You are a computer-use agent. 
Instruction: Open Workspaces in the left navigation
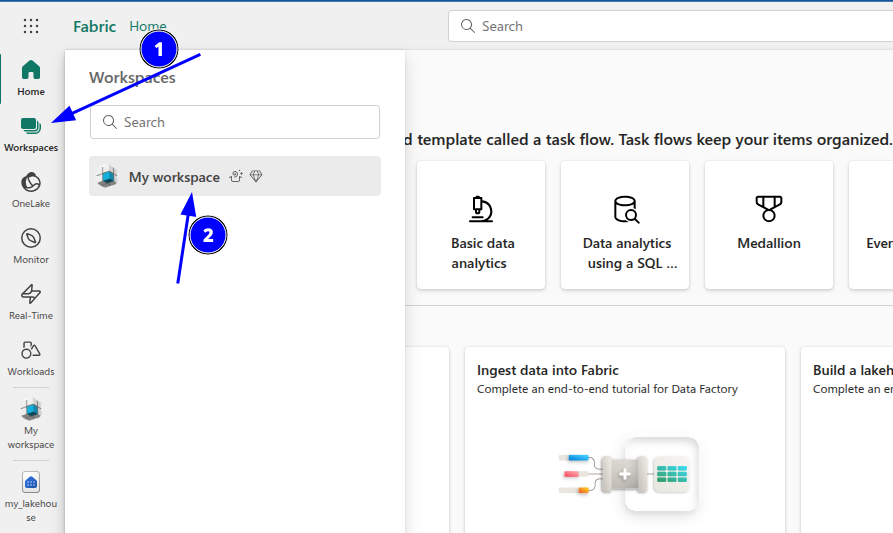tap(31, 134)
